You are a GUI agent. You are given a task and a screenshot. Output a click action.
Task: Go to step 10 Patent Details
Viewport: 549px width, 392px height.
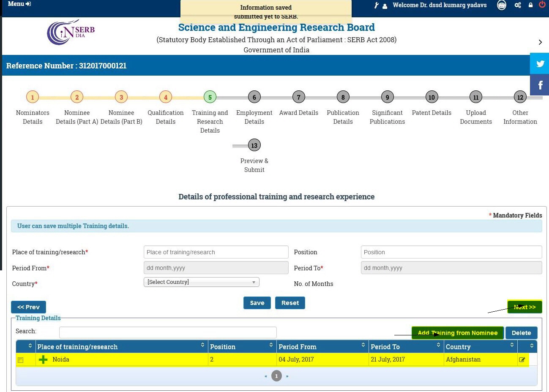(432, 97)
